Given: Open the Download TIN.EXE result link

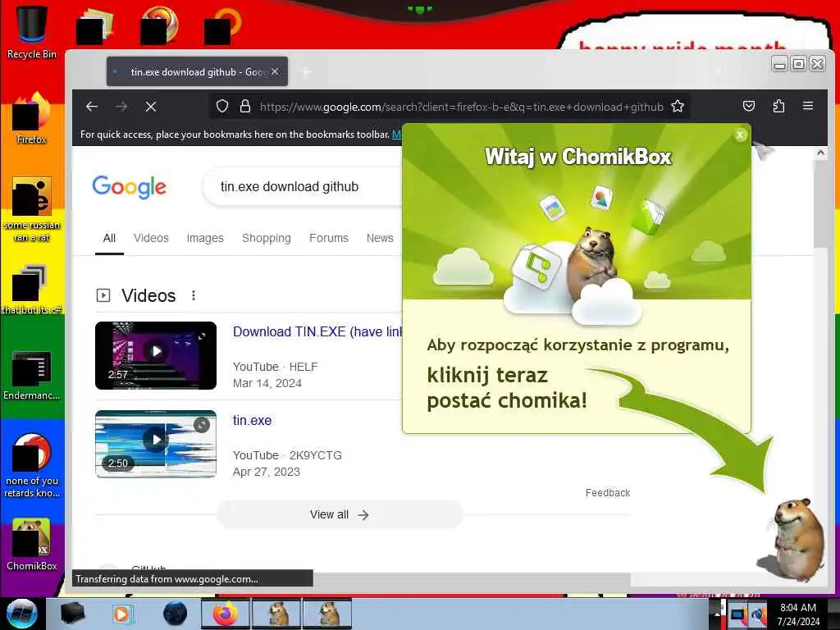Looking at the screenshot, I should click(317, 331).
